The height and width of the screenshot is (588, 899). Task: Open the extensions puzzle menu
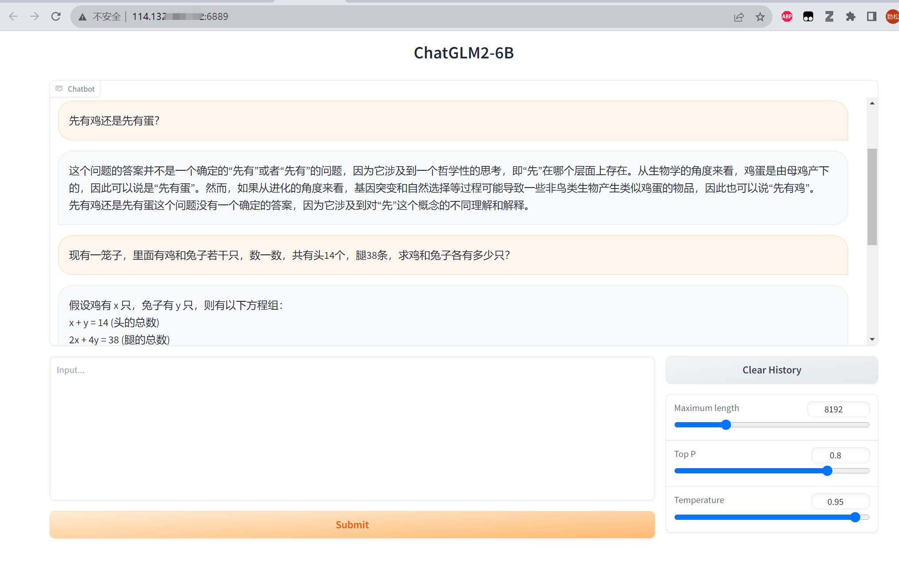tap(850, 17)
